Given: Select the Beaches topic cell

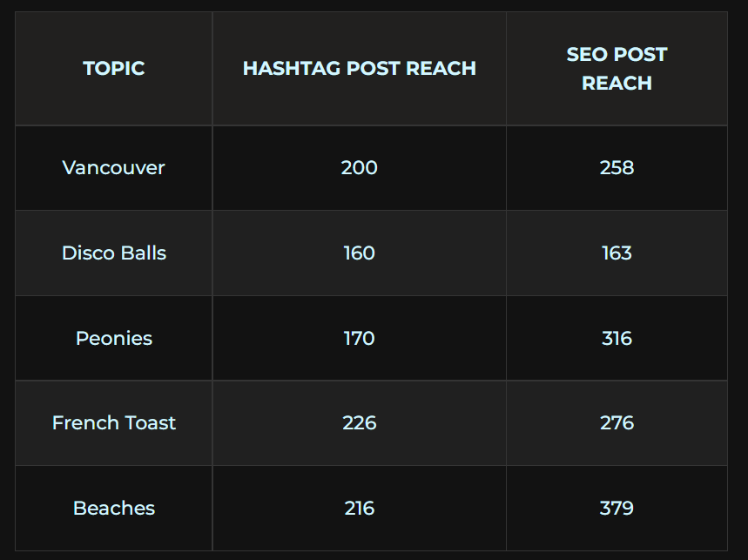Looking at the screenshot, I should click(x=113, y=508).
